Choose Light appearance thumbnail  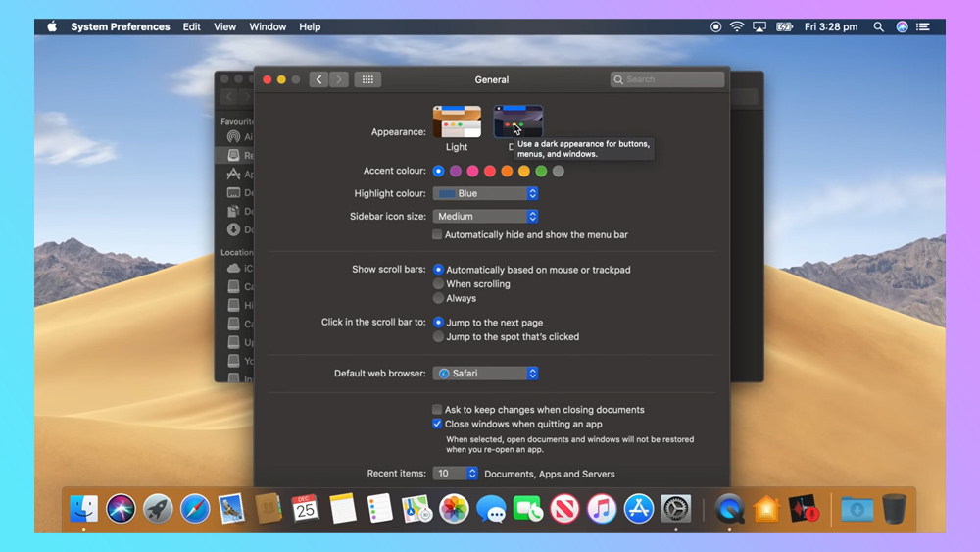pyautogui.click(x=457, y=122)
